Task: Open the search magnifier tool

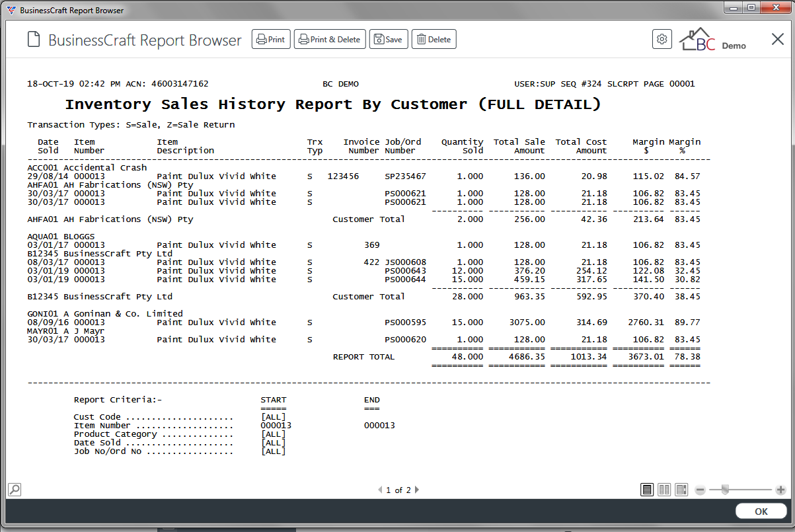Action: [x=14, y=489]
